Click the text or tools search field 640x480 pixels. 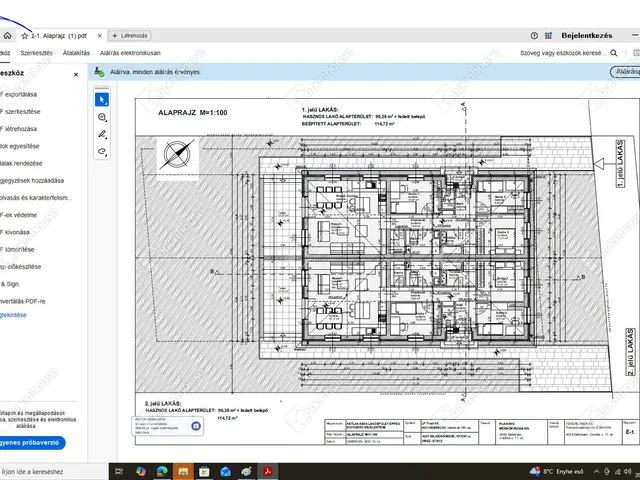tap(562, 53)
